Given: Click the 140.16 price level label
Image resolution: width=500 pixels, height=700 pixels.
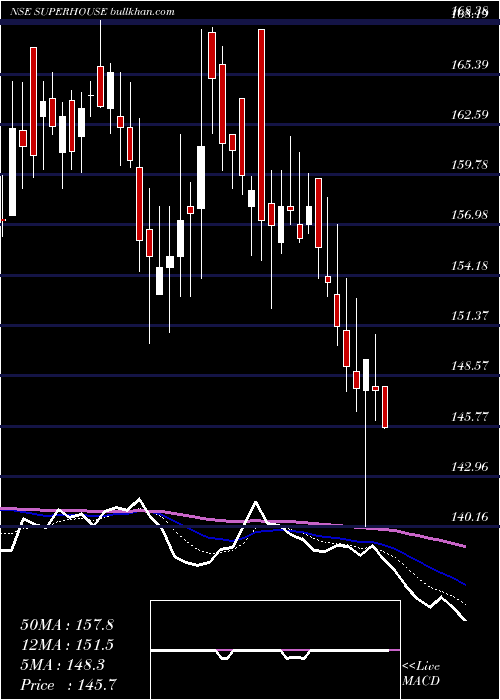Looking at the screenshot, I should point(468,517).
